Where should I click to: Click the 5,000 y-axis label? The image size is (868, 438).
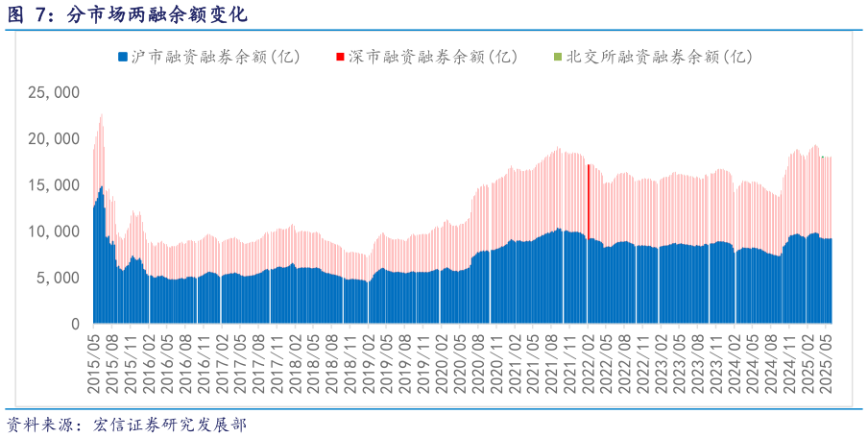[58, 278]
